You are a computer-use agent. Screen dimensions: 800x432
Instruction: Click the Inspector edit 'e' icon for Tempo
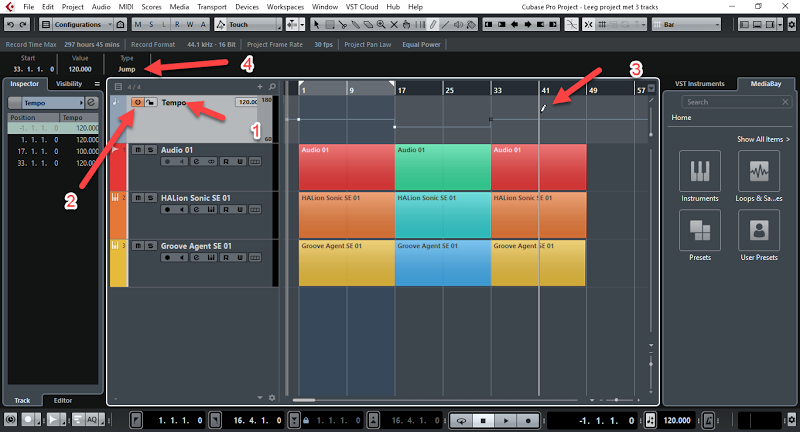[91, 103]
